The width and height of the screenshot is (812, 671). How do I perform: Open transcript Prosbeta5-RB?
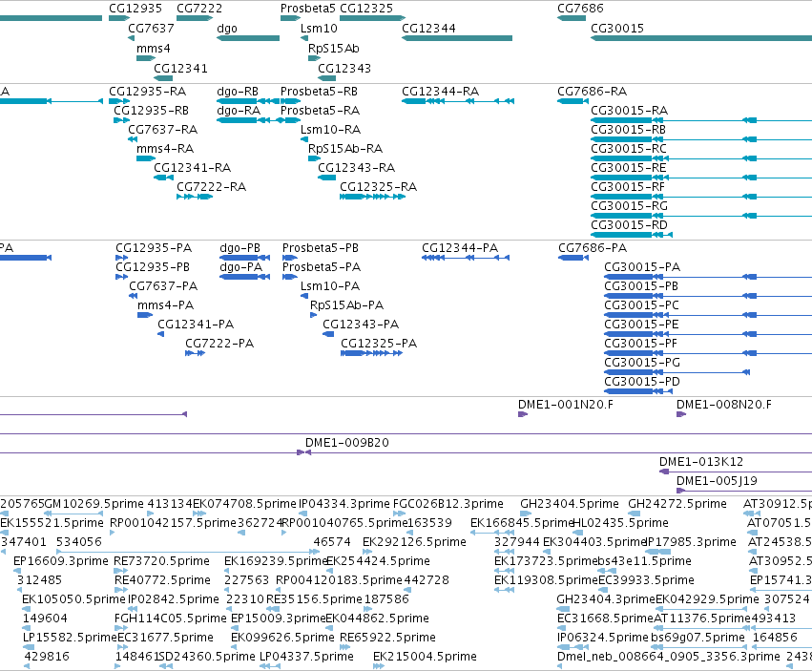290,101
